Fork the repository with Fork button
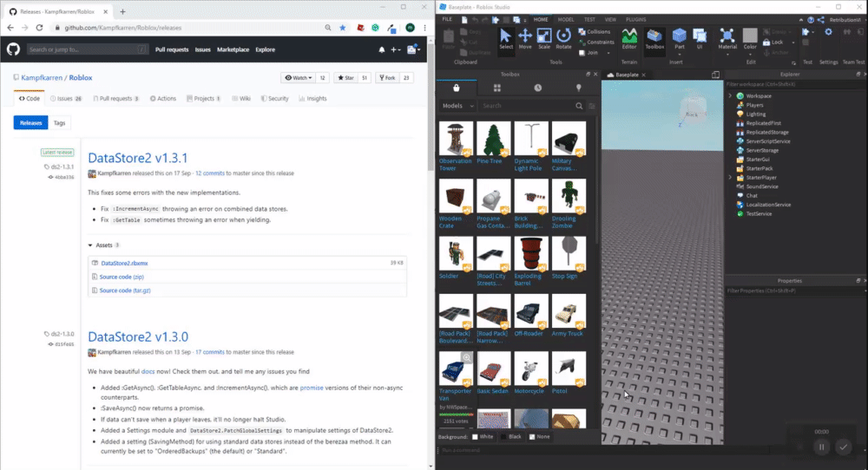 387,78
